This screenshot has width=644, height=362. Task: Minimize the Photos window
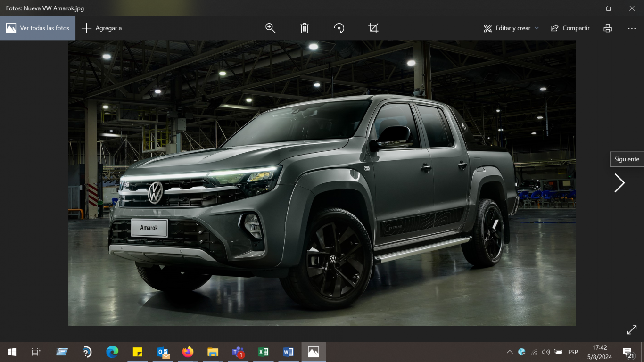coord(586,8)
